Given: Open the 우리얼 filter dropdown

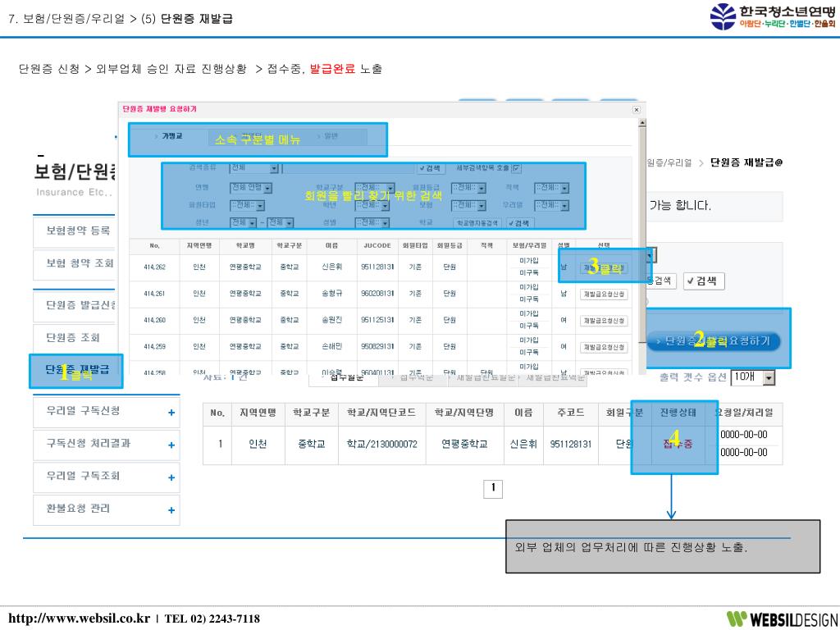Looking at the screenshot, I should click(552, 205).
